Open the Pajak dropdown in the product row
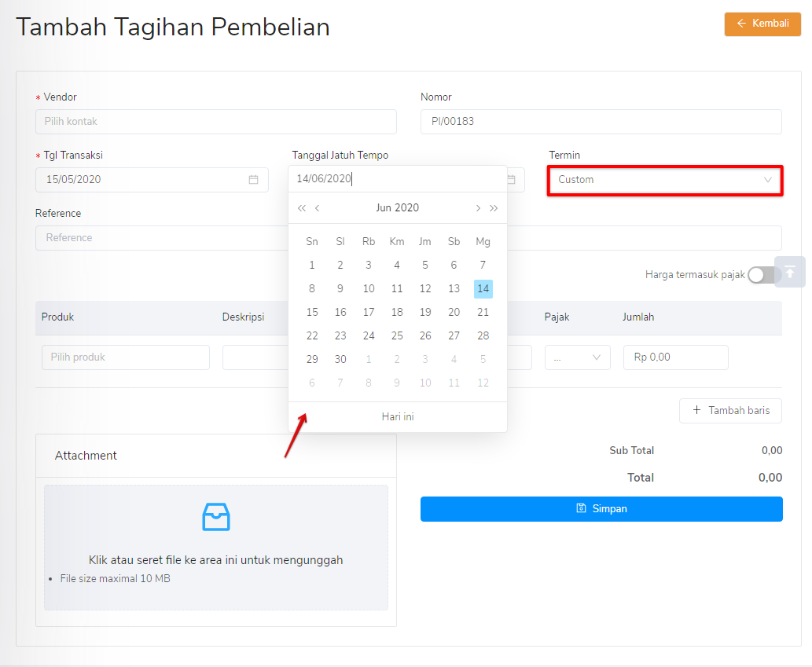The height and width of the screenshot is (667, 812). tap(577, 357)
